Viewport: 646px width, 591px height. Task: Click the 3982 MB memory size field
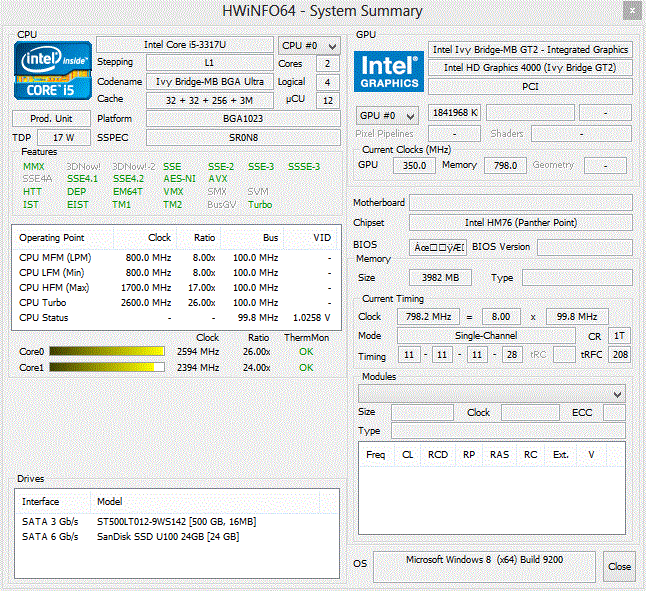pos(440,278)
